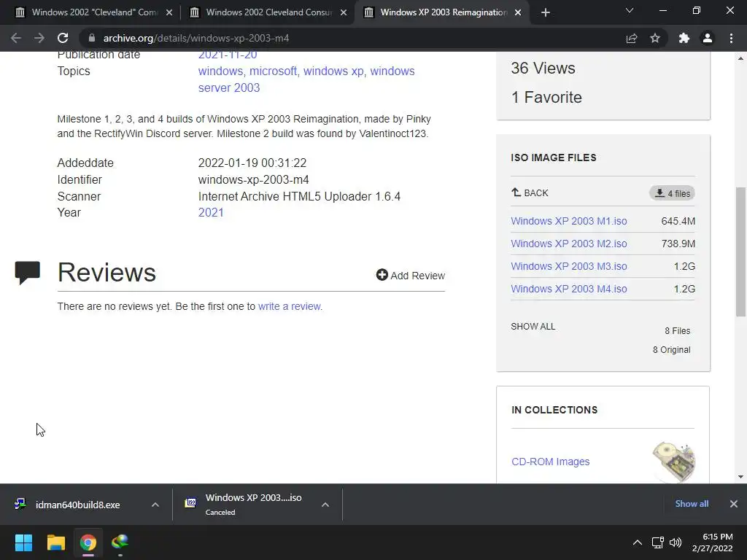Click SHOW ALL files link
Viewport: 747px width, 560px height.
click(x=533, y=327)
